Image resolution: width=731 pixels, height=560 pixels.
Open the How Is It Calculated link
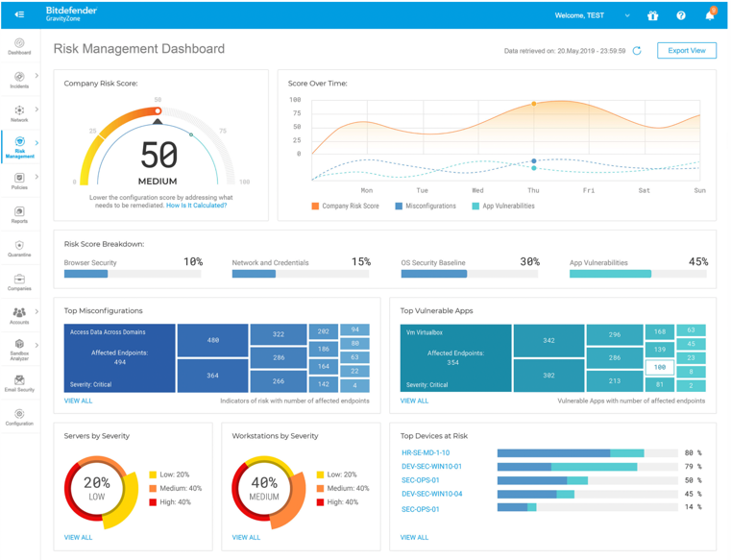196,206
